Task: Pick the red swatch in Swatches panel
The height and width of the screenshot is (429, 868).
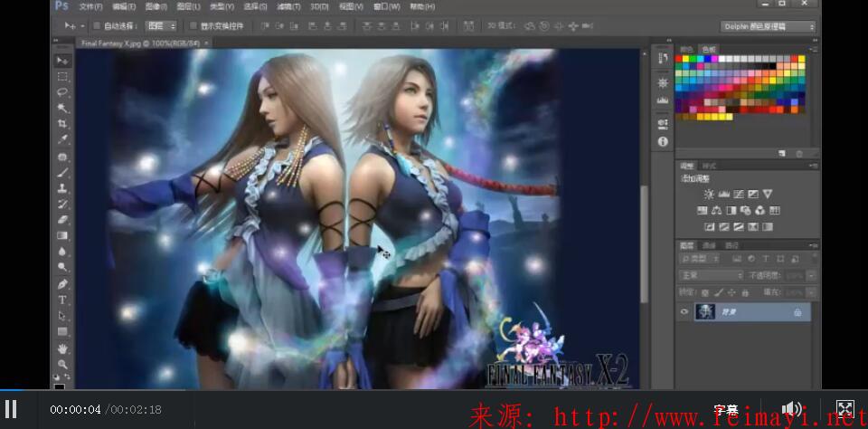Action: [679, 59]
